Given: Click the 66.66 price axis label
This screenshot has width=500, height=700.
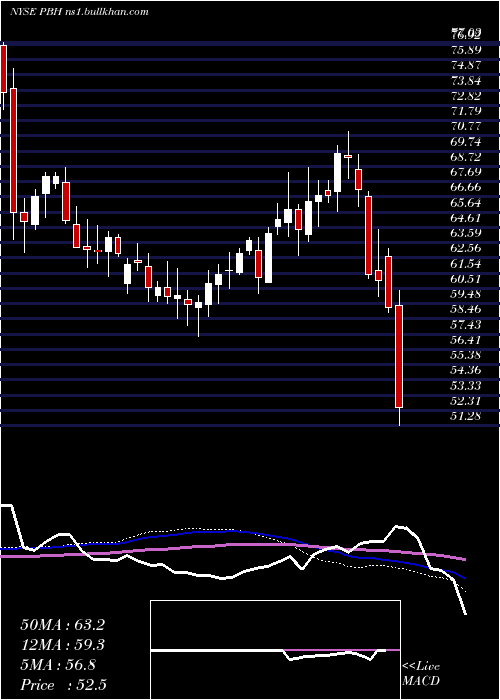Looking at the screenshot, I should coord(466,187).
